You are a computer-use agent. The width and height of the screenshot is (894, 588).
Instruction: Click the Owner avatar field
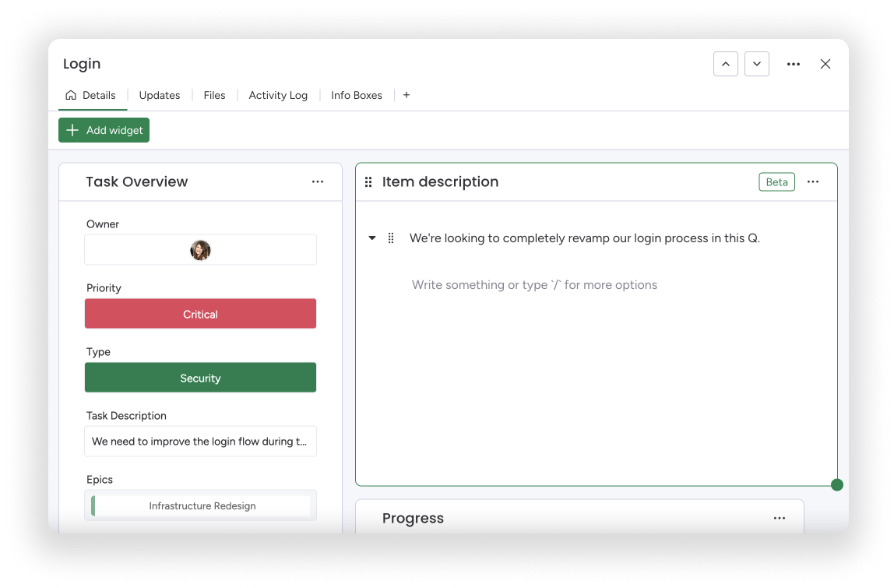pyautogui.click(x=200, y=250)
